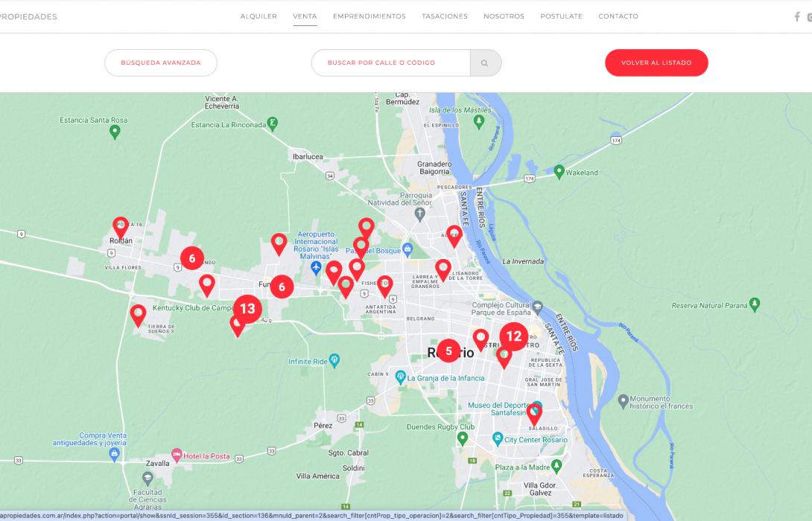Click the Complejo Cultural Parque de España marker
The height and width of the screenshot is (521, 812).
click(538, 308)
